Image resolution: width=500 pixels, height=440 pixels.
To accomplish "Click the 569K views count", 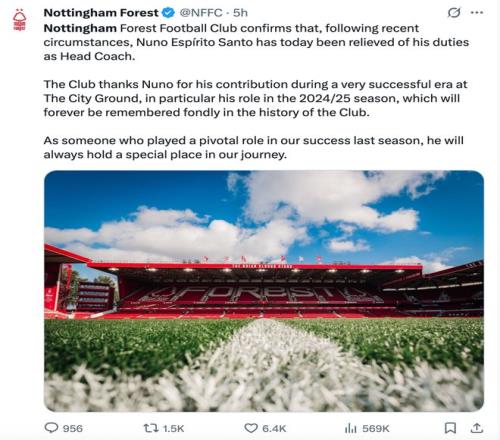I will click(x=376, y=428).
